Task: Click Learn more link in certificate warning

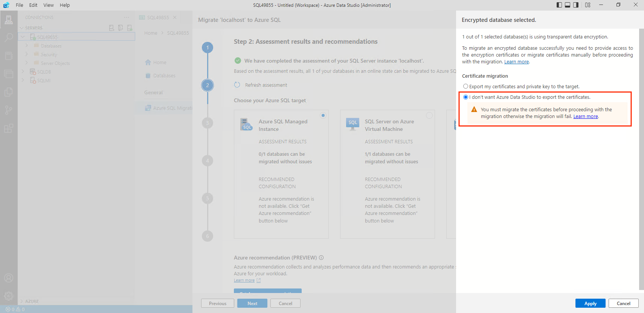Action: tap(585, 117)
